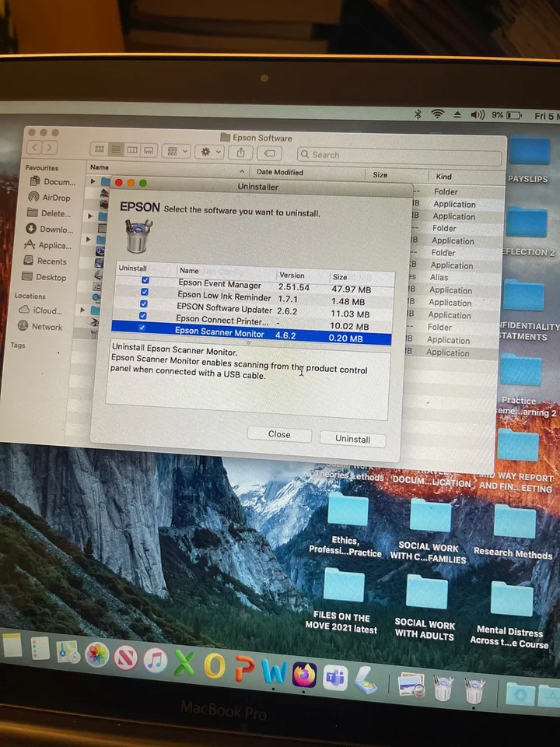Select the EPSON Software Updater name
560x747 pixels.
pyautogui.click(x=224, y=309)
